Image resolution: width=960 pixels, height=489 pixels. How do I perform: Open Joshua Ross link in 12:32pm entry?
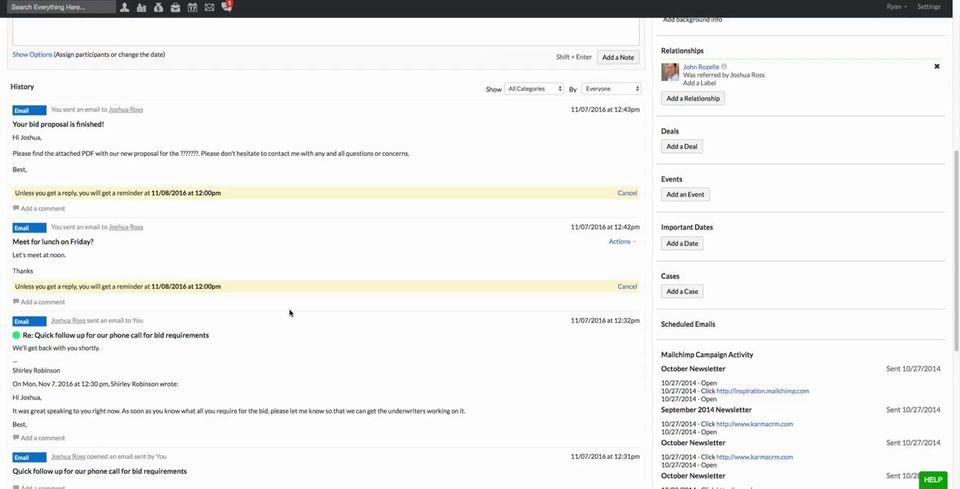68,321
